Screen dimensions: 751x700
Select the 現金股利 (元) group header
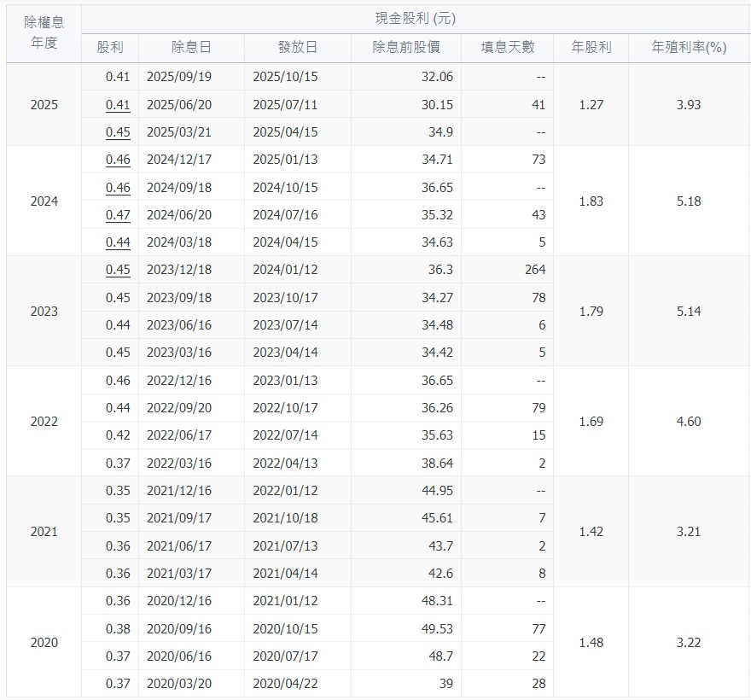(415, 19)
